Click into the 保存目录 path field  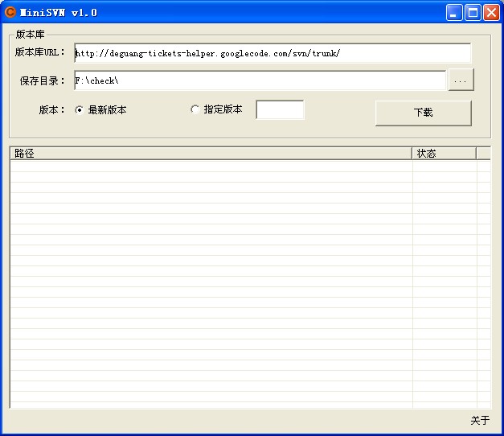click(259, 80)
